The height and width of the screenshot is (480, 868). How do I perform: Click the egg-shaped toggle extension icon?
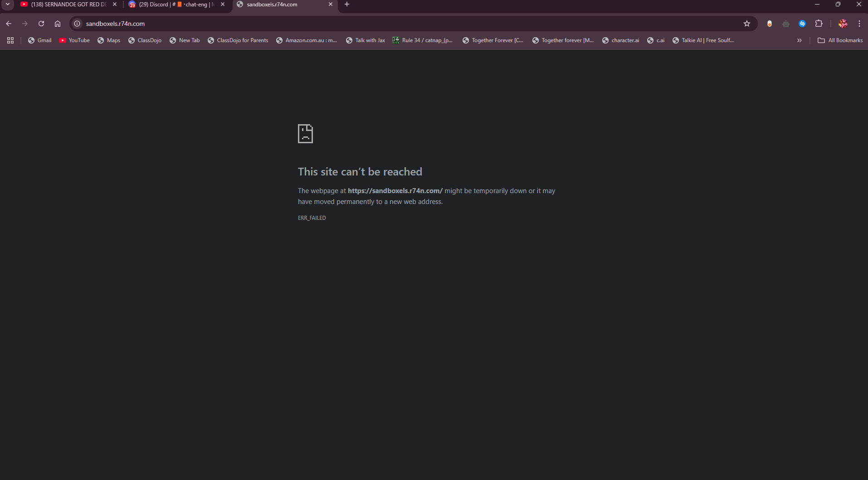point(770,24)
